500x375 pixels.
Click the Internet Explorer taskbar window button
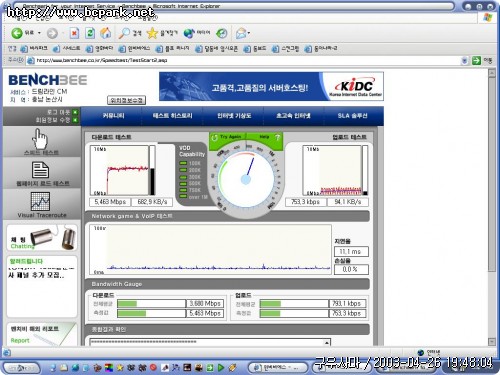click(x=278, y=368)
